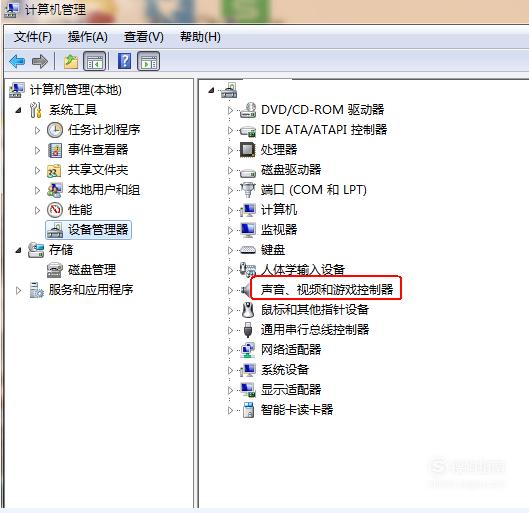Screen dimensions: 529x513
Task: Expand the DVD/CD-ROM 驱动器 category
Action: coord(230,110)
